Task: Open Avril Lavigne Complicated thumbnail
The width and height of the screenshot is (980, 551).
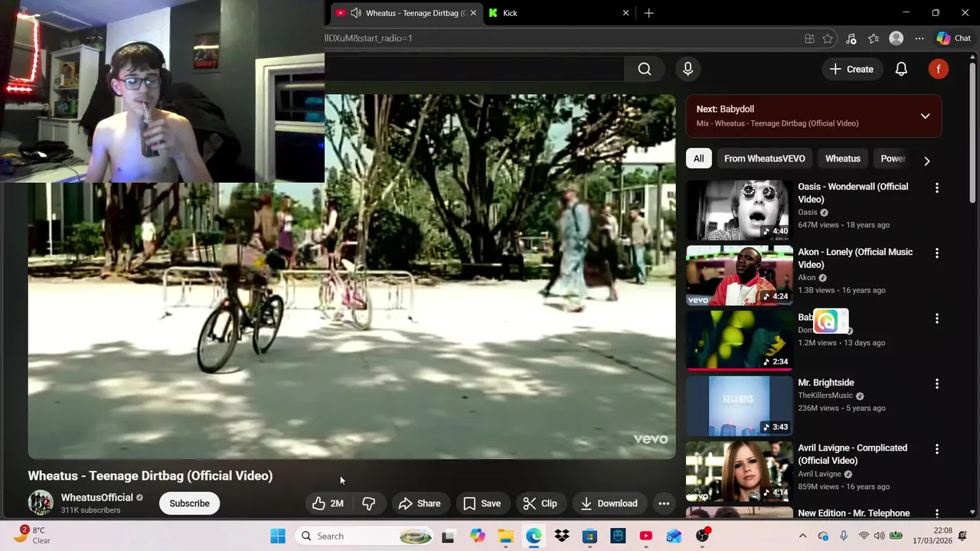Action: click(x=740, y=471)
